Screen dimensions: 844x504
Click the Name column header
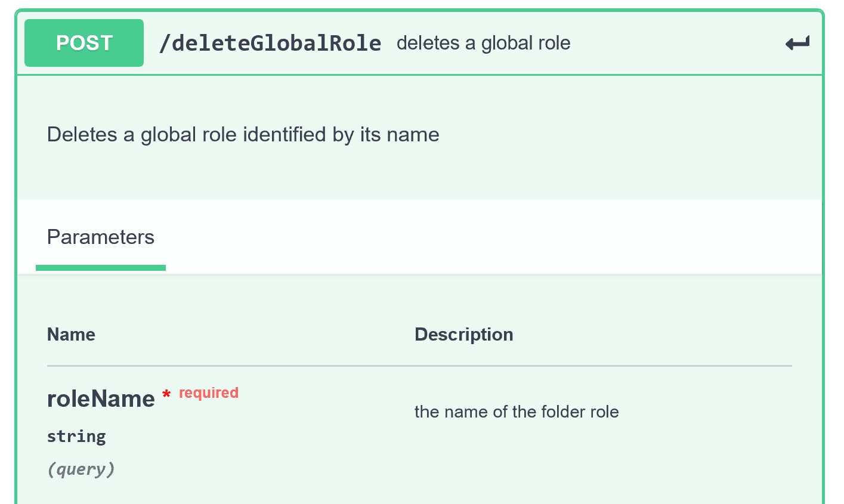coord(71,335)
